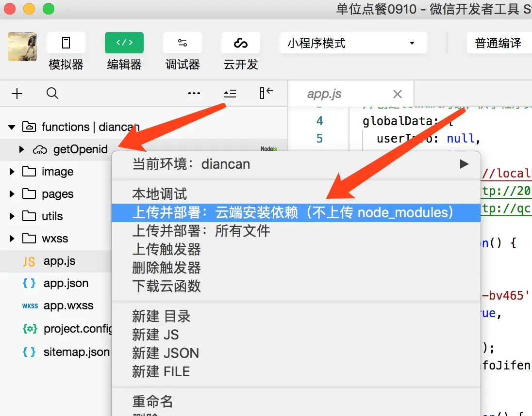Select the wxss folder
The image size is (532, 416).
56,239
